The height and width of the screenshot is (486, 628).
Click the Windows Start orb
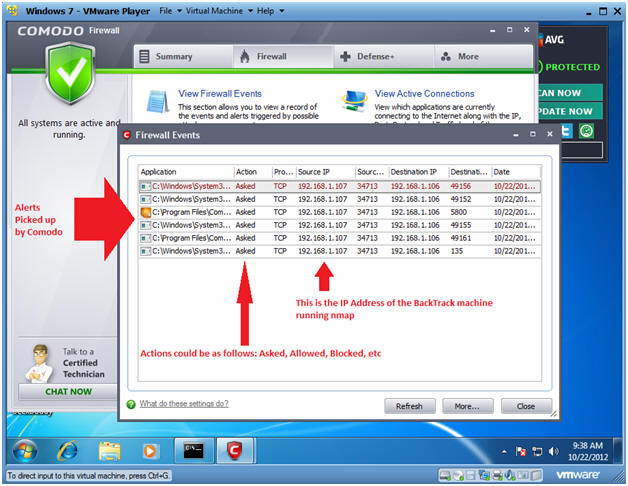(x=25, y=451)
